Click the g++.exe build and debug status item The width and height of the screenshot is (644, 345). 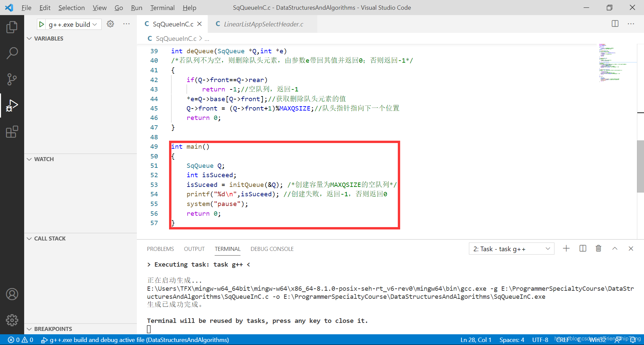(134, 340)
